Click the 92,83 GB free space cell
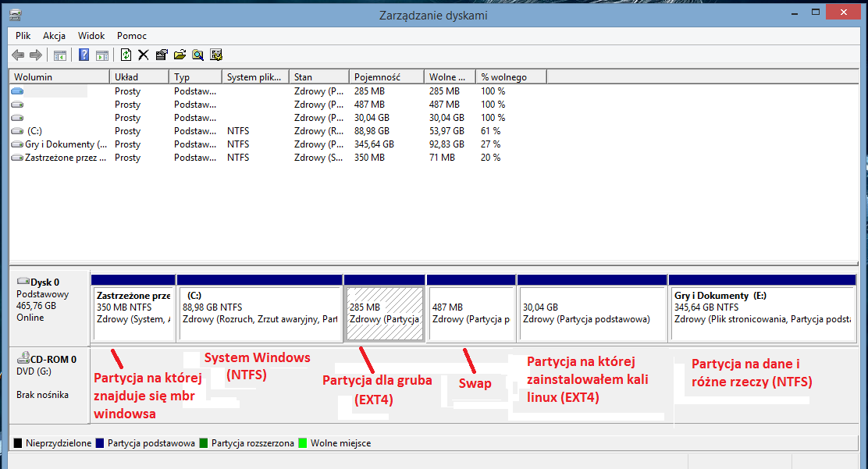The height and width of the screenshot is (469, 868). click(446, 144)
